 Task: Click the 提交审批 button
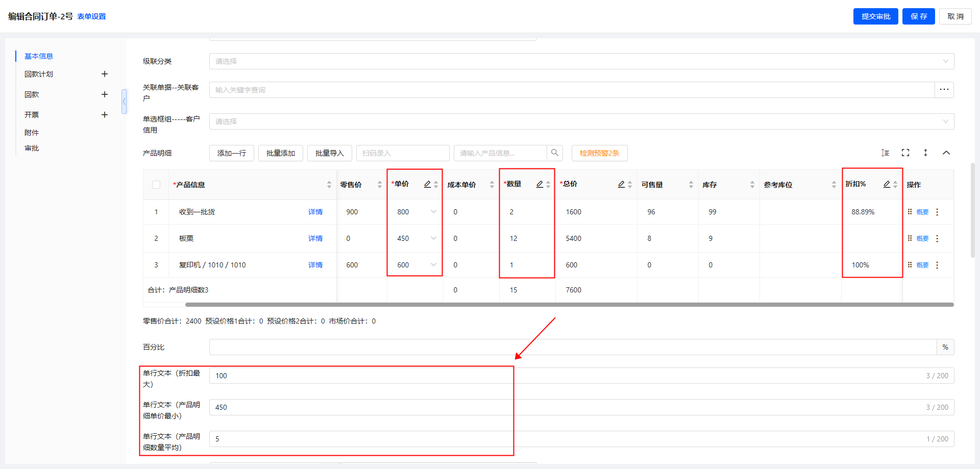(x=875, y=16)
